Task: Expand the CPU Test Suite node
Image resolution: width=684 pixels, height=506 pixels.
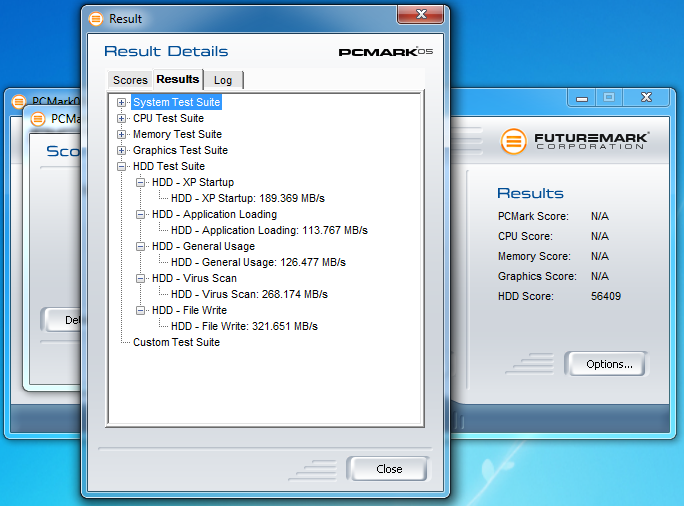Action: point(121,119)
